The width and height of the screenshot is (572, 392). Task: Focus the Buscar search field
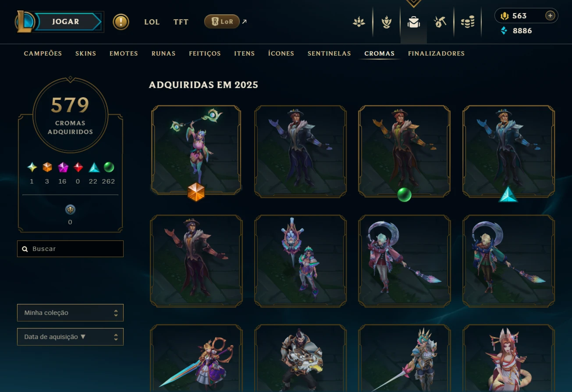coord(70,249)
